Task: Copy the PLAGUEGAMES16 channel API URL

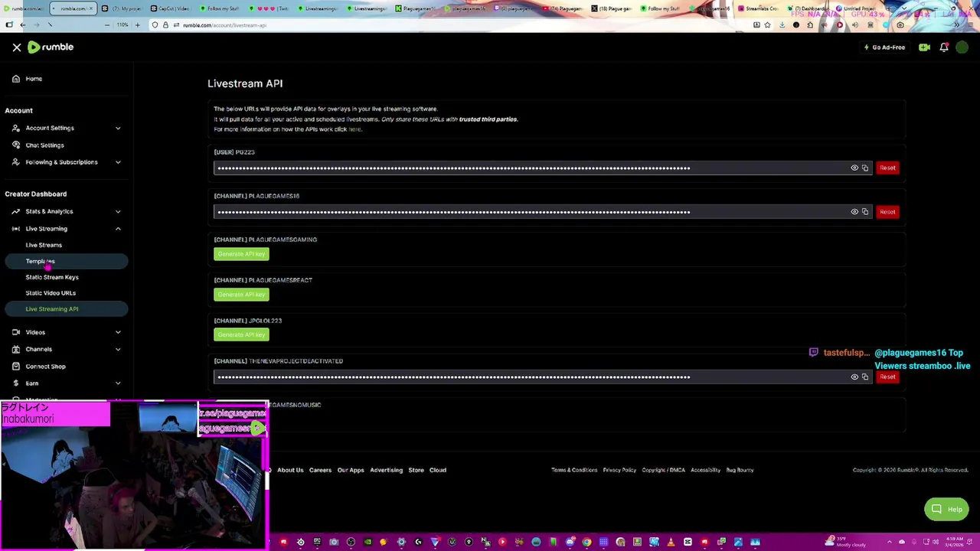Action: point(865,212)
